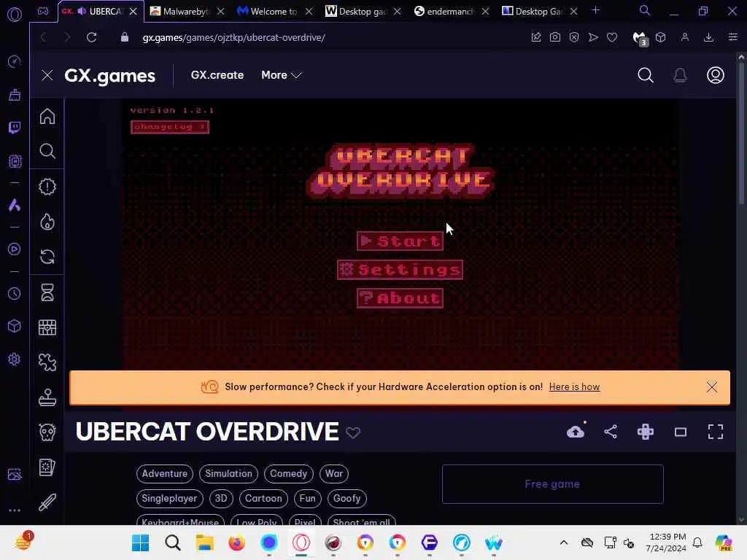
Task: Add UBERCAT OVERDRIVE to favorites heart
Action: point(353,432)
